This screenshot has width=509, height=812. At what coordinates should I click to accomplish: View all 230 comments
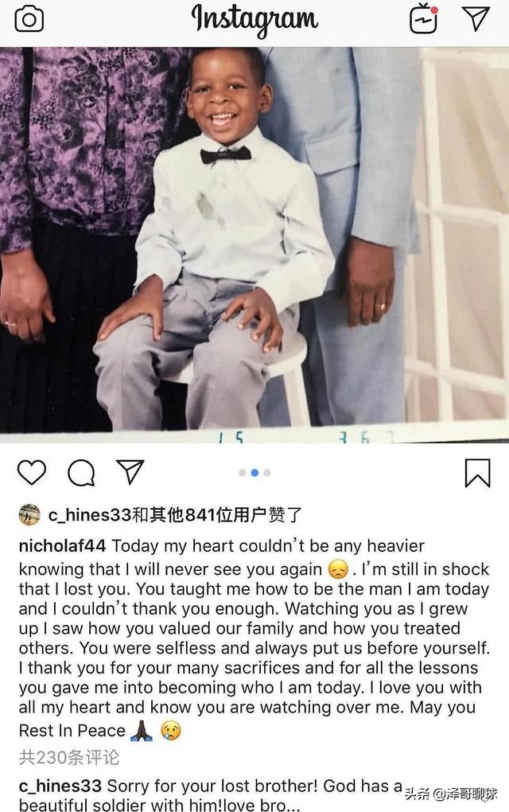[69, 758]
